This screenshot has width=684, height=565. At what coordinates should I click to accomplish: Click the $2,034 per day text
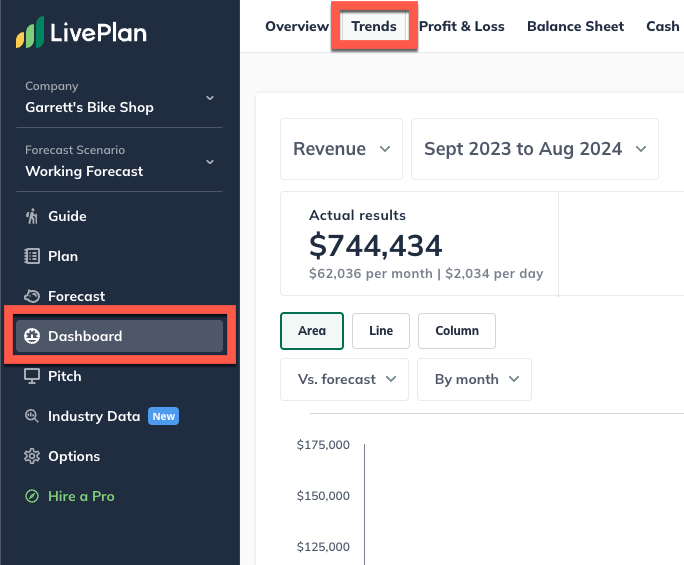[x=494, y=274]
